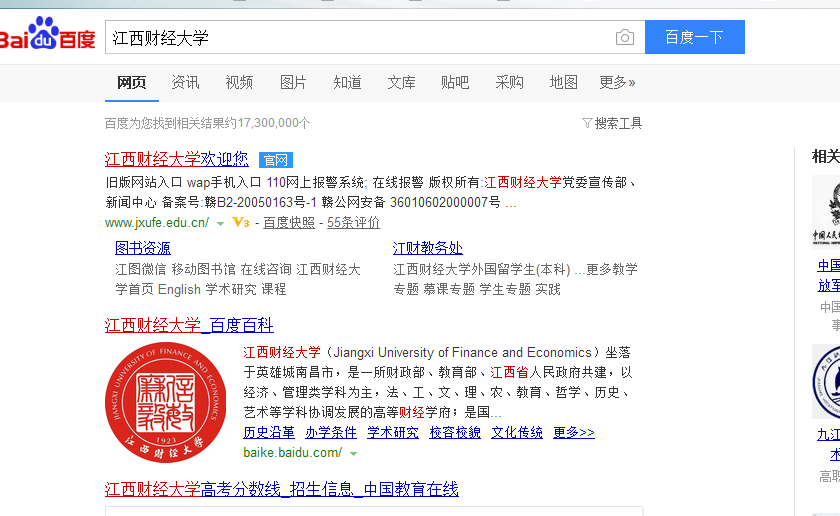Expand dropdown arrow next to baike.baidu.com
The image size is (840, 516).
(354, 453)
